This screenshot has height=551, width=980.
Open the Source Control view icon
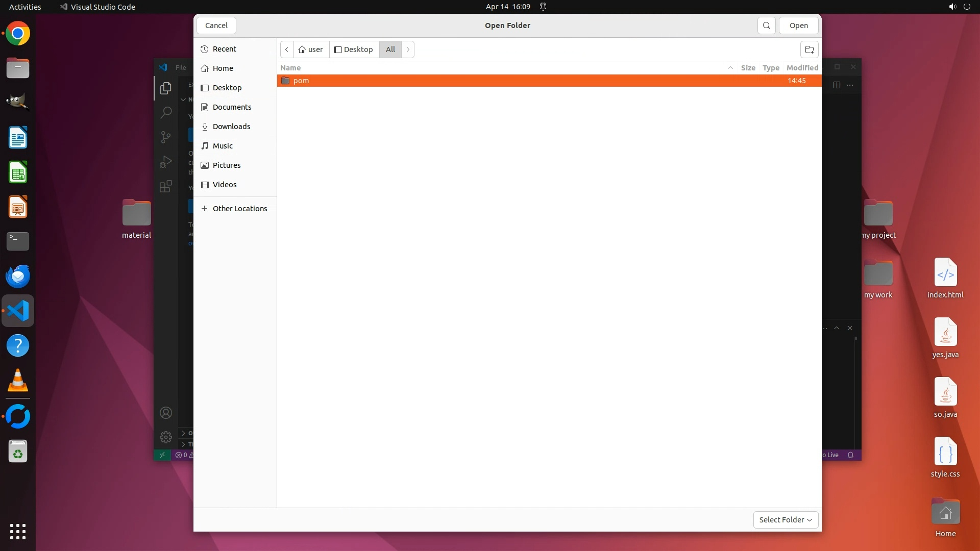click(x=165, y=137)
